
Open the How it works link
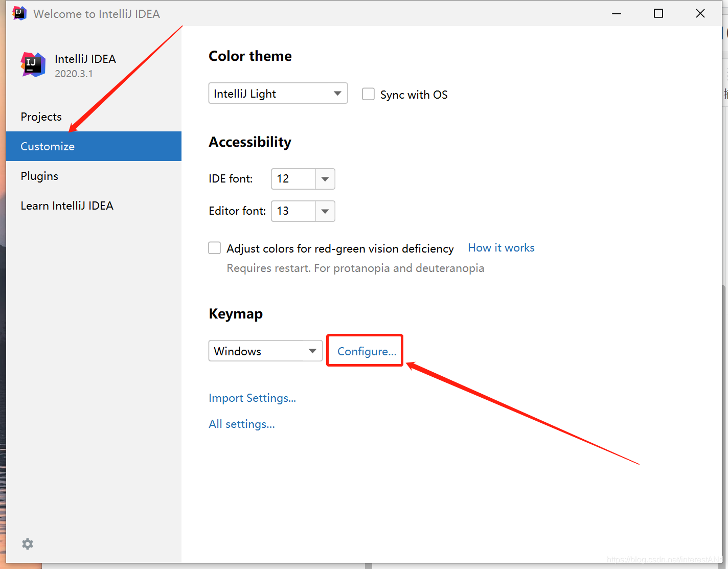pyautogui.click(x=501, y=247)
